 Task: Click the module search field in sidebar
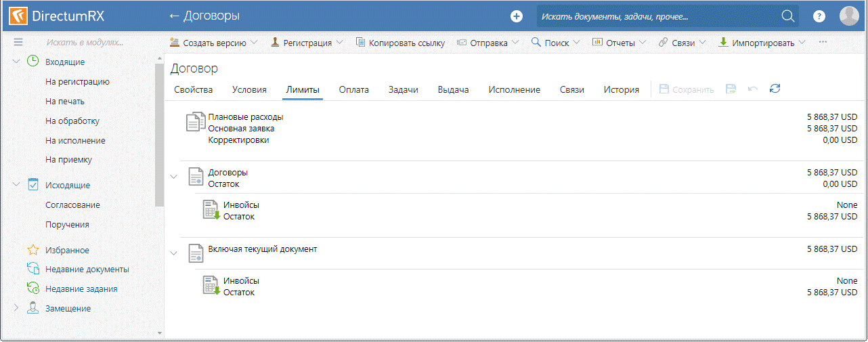click(85, 42)
